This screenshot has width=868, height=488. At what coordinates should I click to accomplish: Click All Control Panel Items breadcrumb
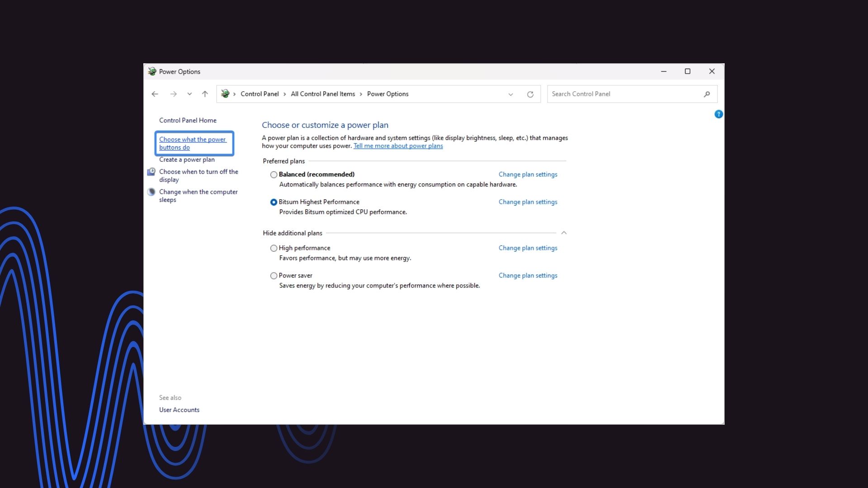pyautogui.click(x=323, y=94)
